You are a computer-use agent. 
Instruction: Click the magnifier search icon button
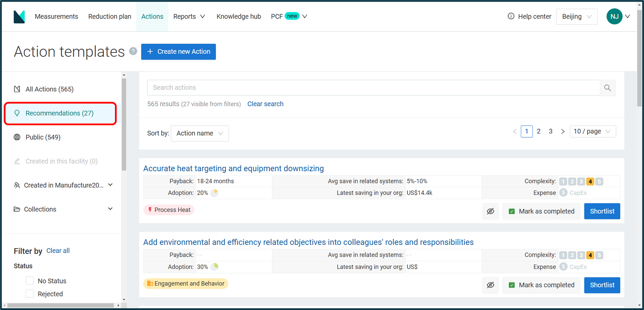608,88
